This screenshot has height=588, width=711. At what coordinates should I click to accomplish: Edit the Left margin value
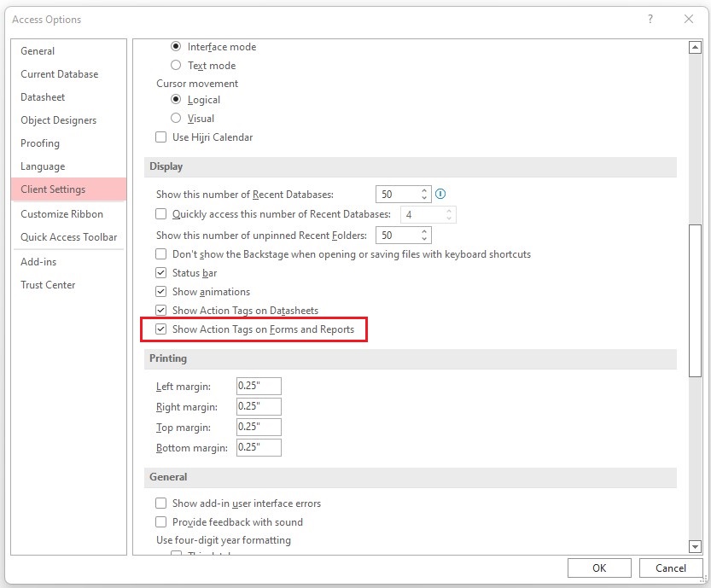[x=258, y=386]
